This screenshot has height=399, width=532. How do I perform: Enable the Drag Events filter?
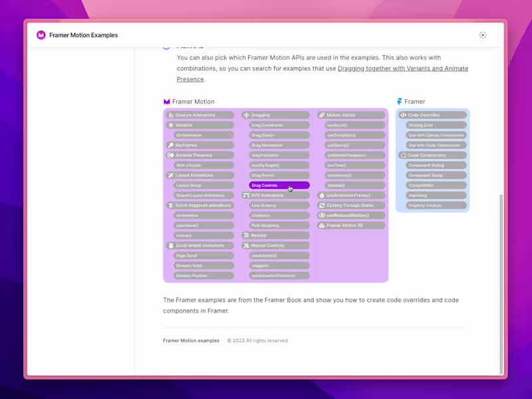279,175
